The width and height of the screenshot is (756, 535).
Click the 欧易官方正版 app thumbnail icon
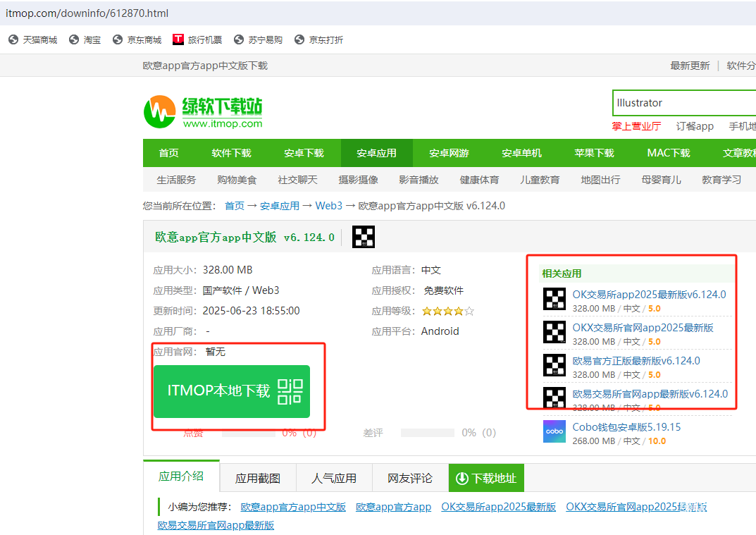tap(554, 365)
